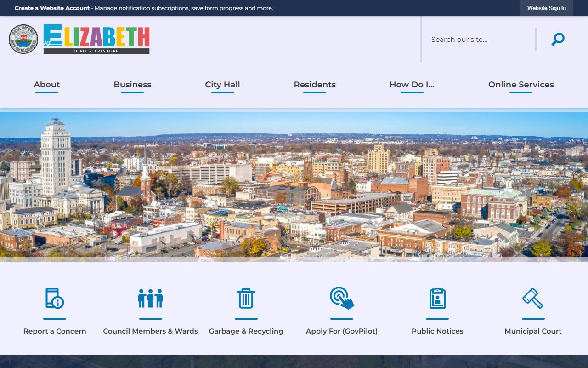Click the Council Members & Wards people icon
The image size is (588, 368).
coord(151,298)
